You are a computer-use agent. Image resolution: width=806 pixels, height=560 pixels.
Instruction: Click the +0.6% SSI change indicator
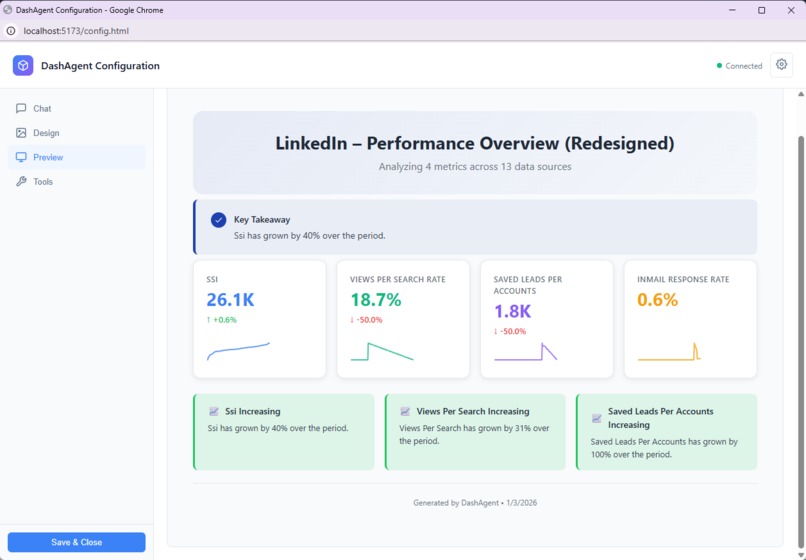coord(222,320)
